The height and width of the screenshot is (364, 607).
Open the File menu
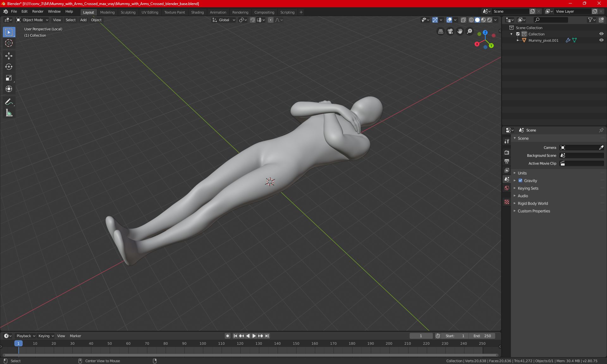coord(14,11)
